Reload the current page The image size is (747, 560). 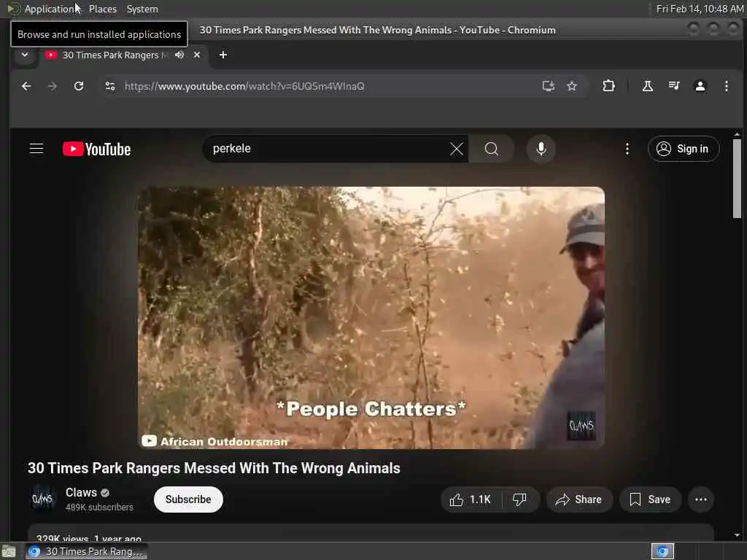coord(79,86)
